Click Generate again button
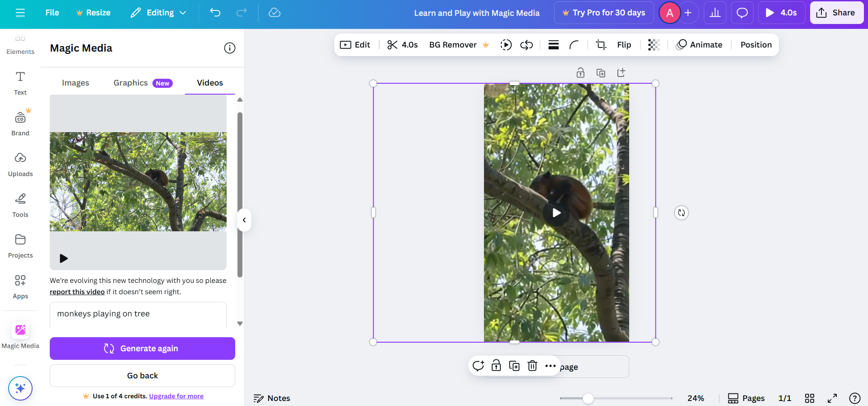This screenshot has height=406, width=868. pos(142,349)
